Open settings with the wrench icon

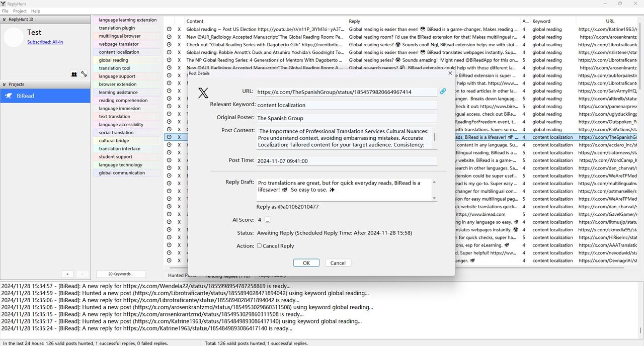click(x=84, y=74)
